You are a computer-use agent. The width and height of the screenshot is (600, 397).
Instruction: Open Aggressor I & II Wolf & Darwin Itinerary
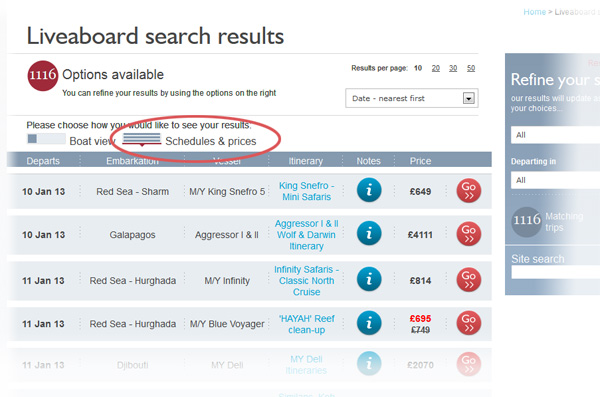(307, 235)
